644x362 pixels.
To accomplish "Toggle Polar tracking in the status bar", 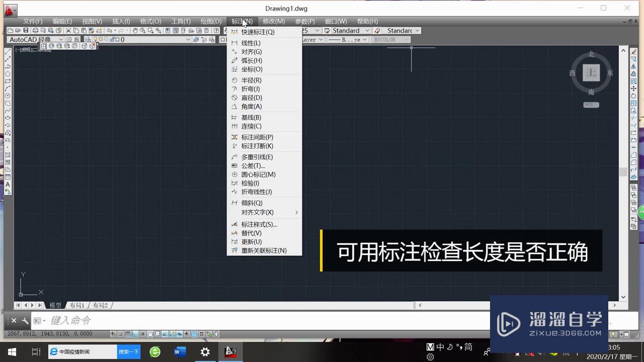I will tap(142, 334).
